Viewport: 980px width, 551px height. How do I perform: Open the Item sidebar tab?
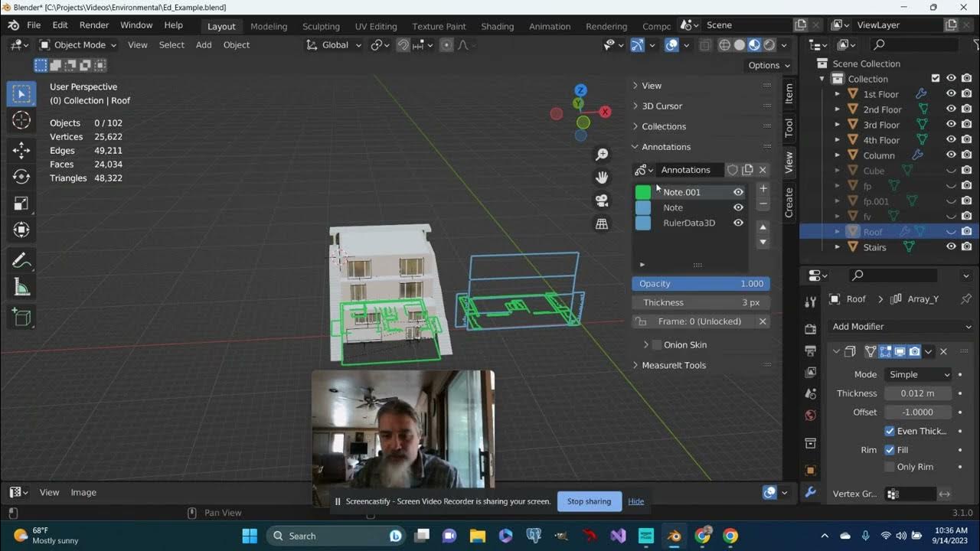[x=789, y=94]
